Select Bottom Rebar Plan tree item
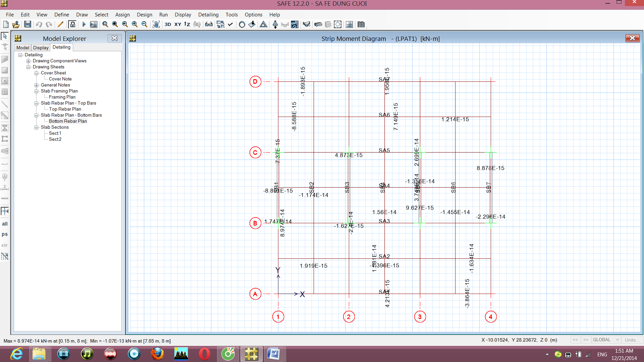Screen dimensions: 644x362 click(x=68, y=121)
